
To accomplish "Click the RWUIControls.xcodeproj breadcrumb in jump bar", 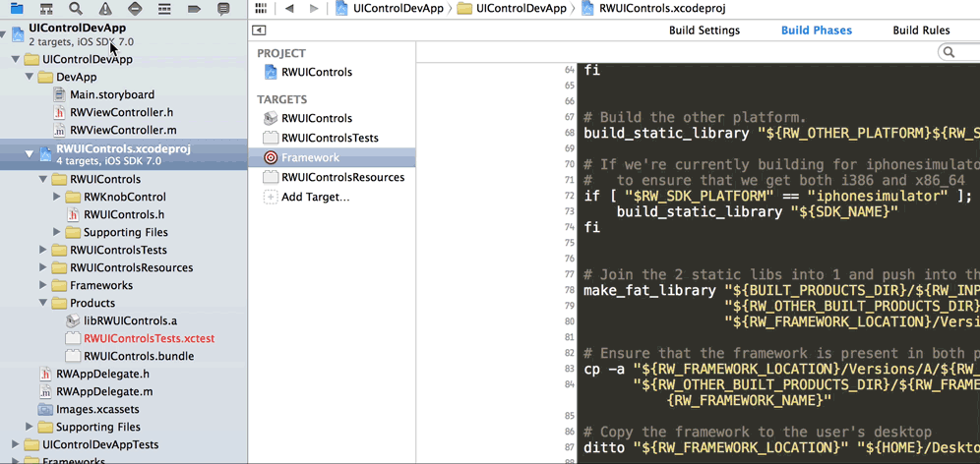I will (652, 8).
